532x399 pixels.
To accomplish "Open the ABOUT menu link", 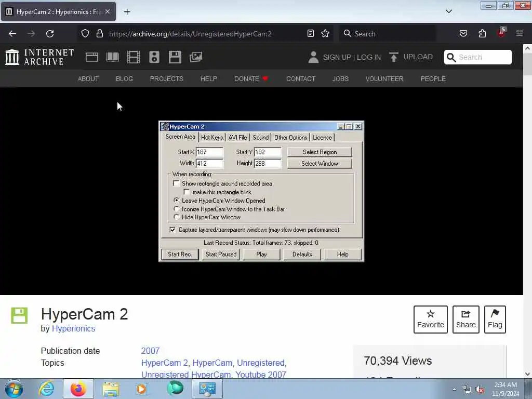I will click(x=88, y=79).
